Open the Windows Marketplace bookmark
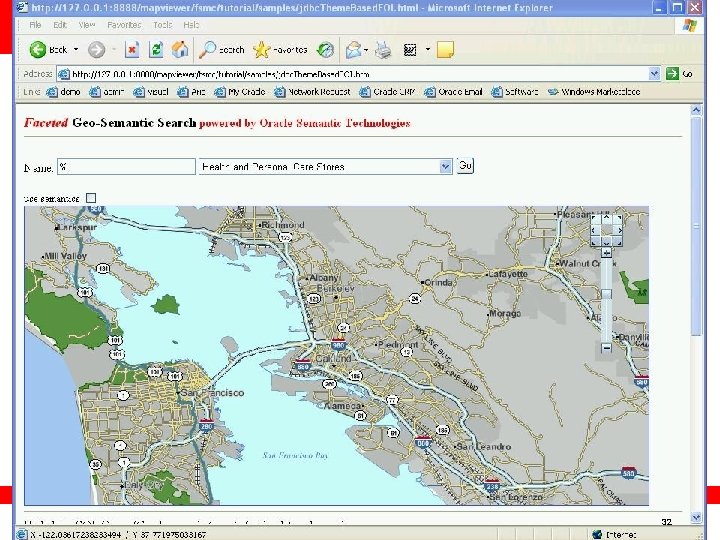The height and width of the screenshot is (540, 720). (594, 92)
